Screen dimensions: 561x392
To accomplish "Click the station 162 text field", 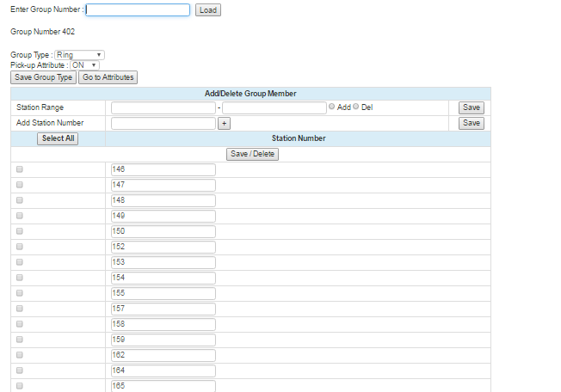I will click(163, 355).
